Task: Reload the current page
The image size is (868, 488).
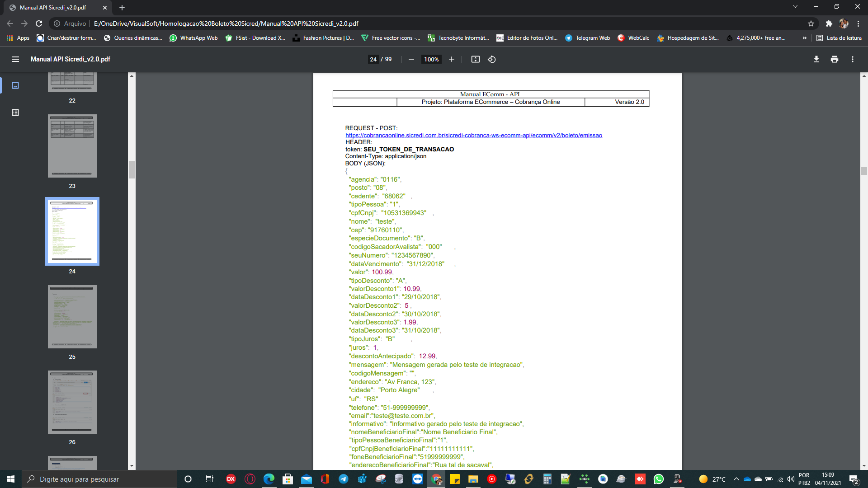Action: point(39,23)
